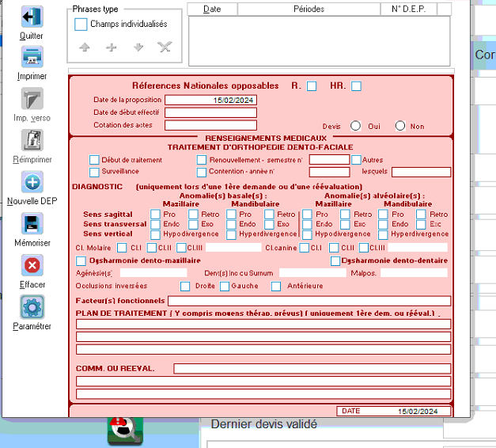Check basal Maxillaire Pro box
Viewport: 496px width, 448px height.
point(155,215)
